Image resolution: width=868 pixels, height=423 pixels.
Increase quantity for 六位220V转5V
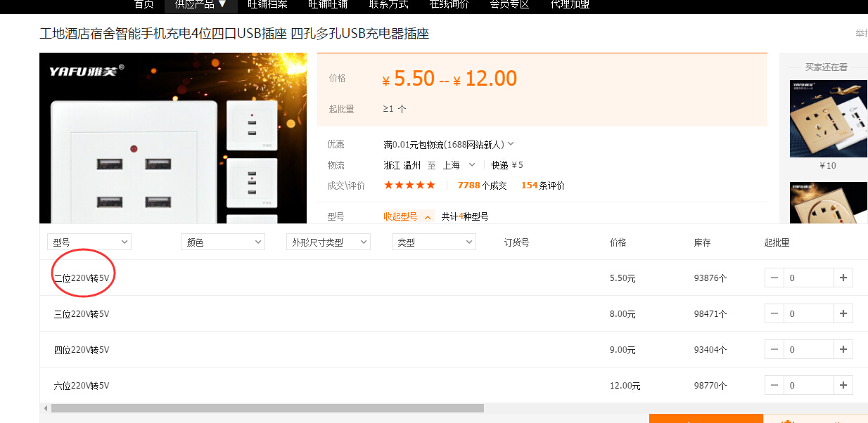pos(843,385)
